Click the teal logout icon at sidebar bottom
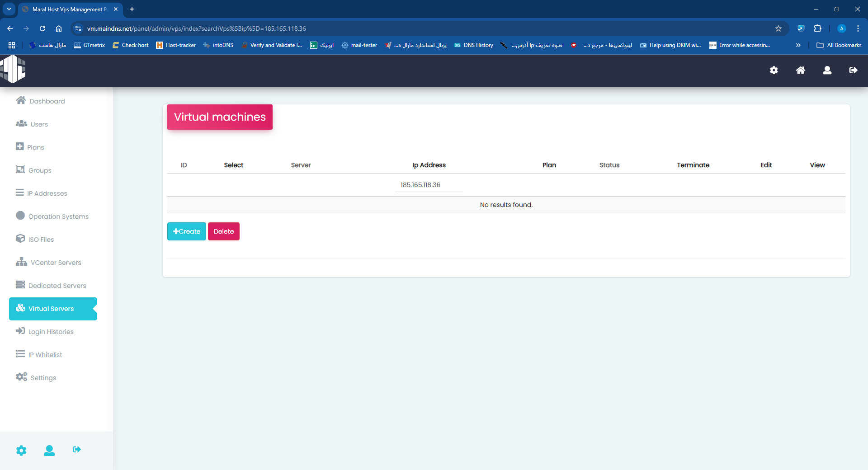868x470 pixels. (77, 450)
